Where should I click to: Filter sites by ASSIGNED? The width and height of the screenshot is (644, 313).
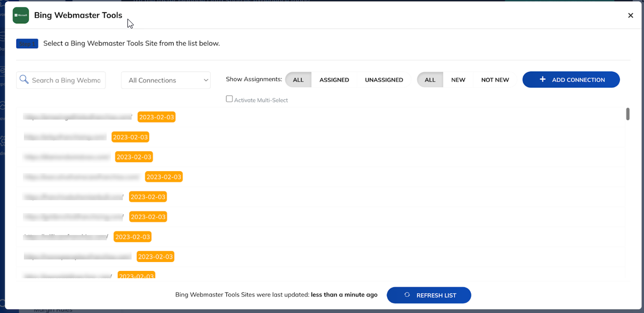[334, 80]
